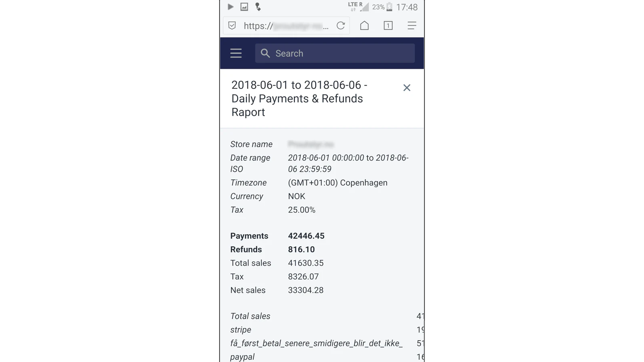644x362 pixels.
Task: Close the Daily Payments & Refunds report
Action: (407, 88)
